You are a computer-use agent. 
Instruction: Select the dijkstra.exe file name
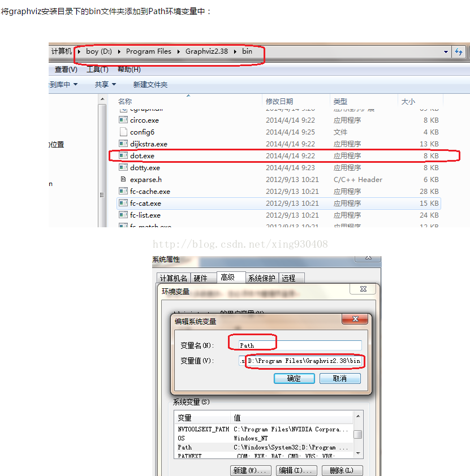tap(149, 144)
